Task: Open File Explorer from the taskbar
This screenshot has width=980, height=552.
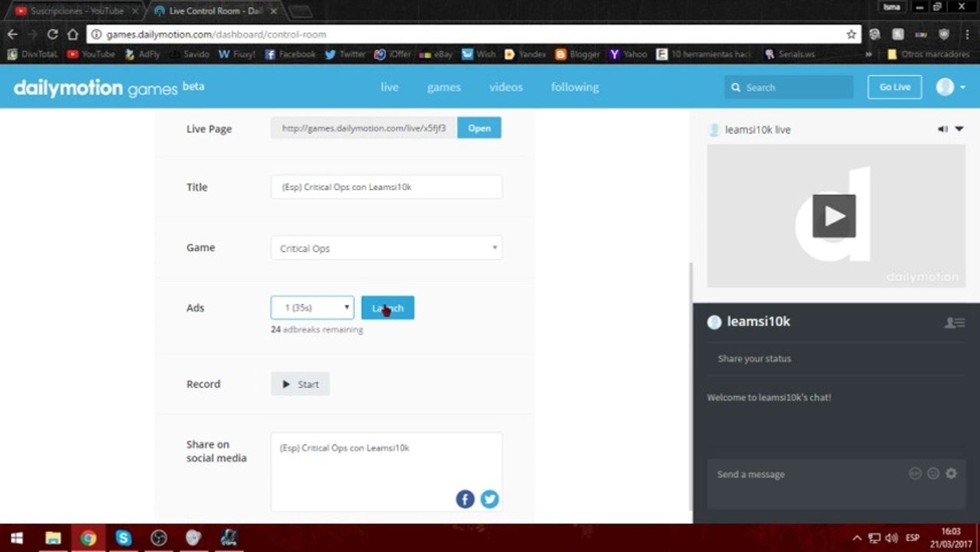Action: click(x=53, y=538)
